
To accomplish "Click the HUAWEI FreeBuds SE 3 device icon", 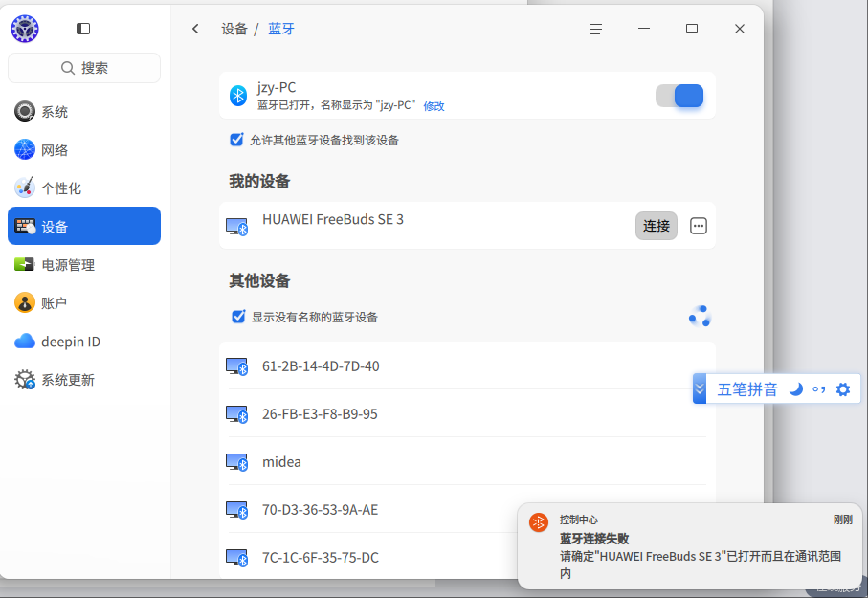I will coord(237,227).
